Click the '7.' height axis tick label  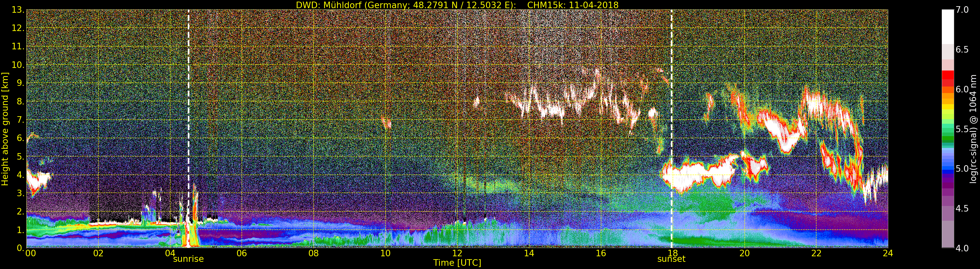(21, 120)
